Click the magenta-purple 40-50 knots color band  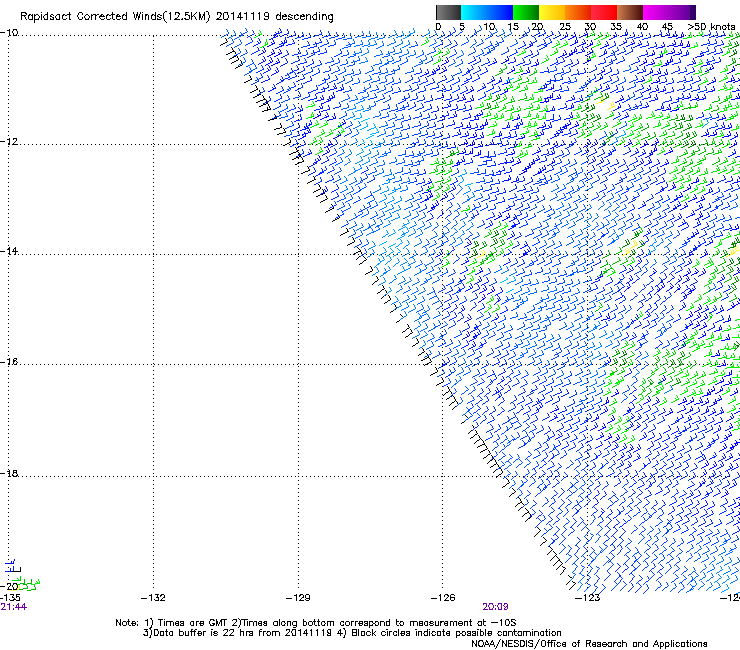(669, 12)
